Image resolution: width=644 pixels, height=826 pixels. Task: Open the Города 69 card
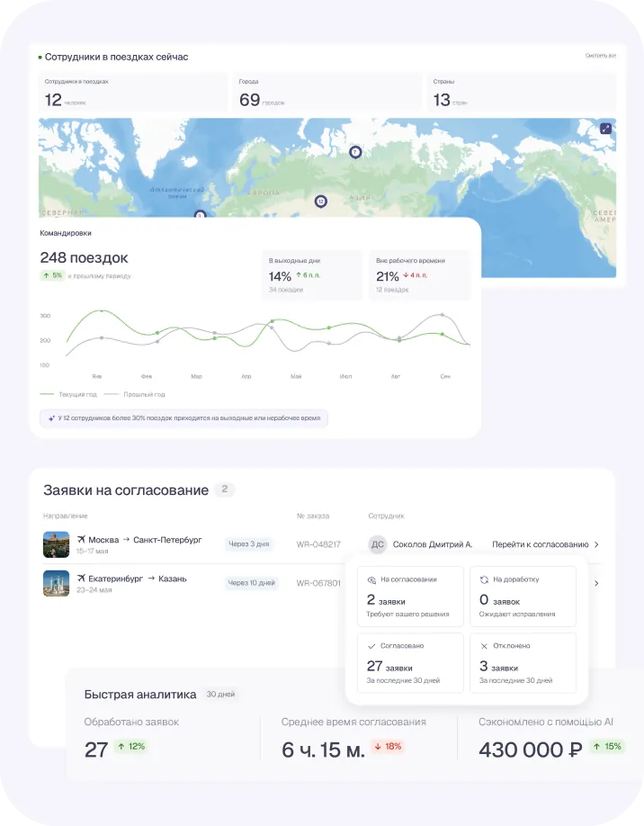pyautogui.click(x=327, y=92)
